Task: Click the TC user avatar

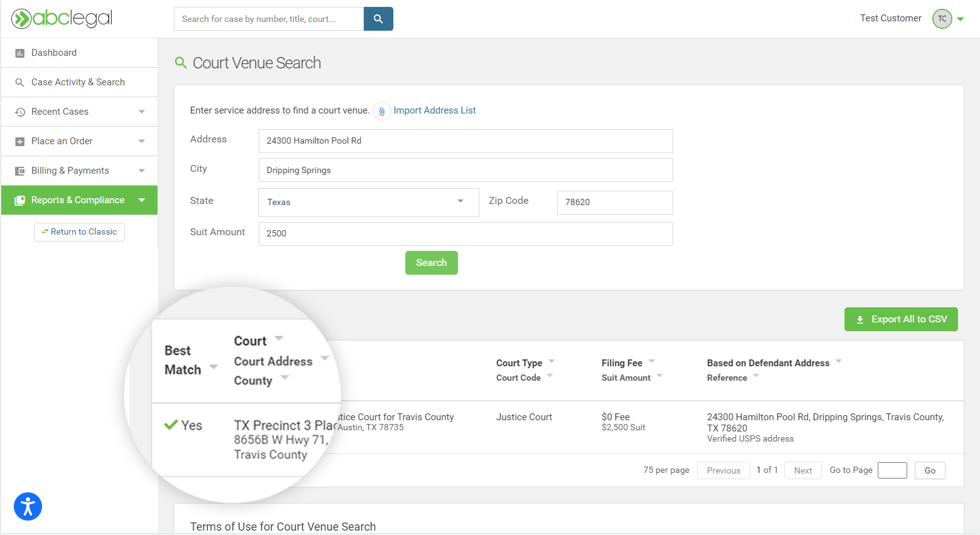Action: [x=942, y=19]
